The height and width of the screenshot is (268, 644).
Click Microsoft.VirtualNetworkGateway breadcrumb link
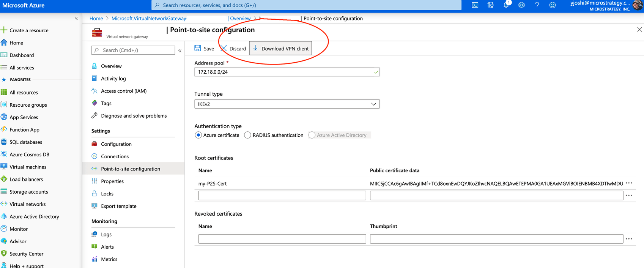point(149,19)
